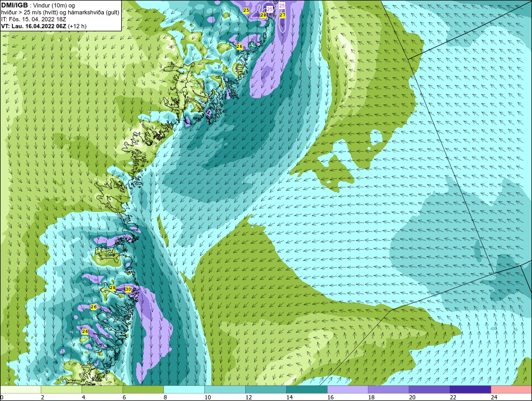Click legend tick label '22'
This screenshot has height=401, width=532.
coord(453,397)
